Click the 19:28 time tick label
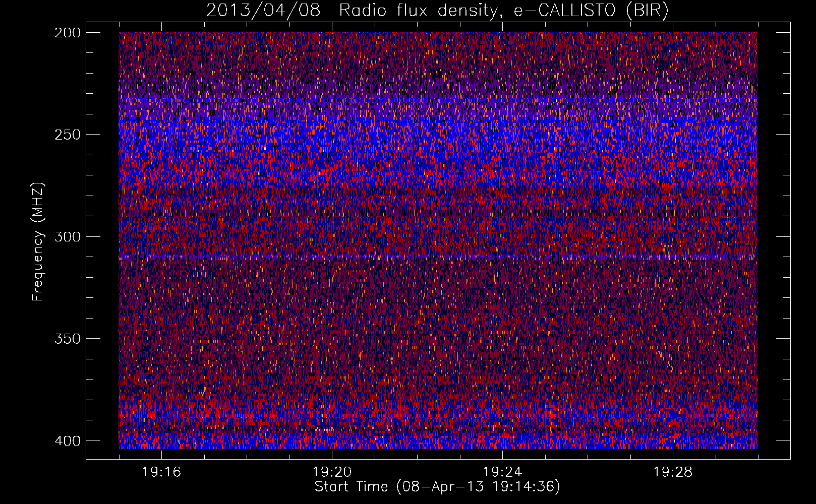Viewport: 816px width, 504px height. point(673,472)
